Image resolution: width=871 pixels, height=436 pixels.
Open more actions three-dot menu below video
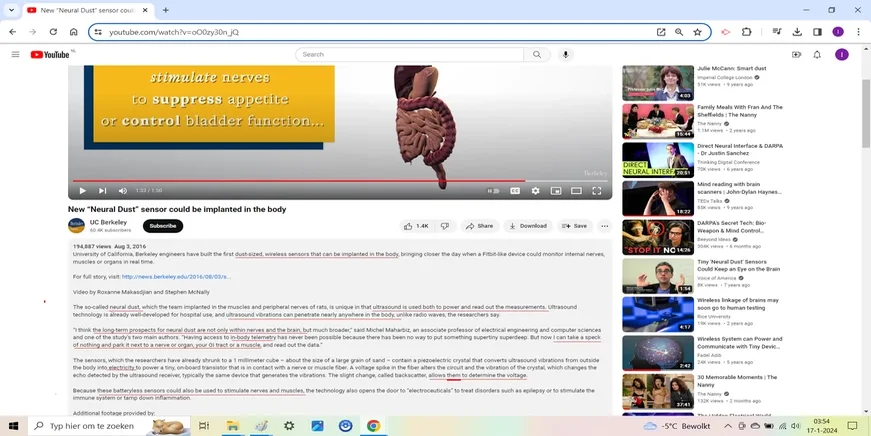tap(605, 226)
